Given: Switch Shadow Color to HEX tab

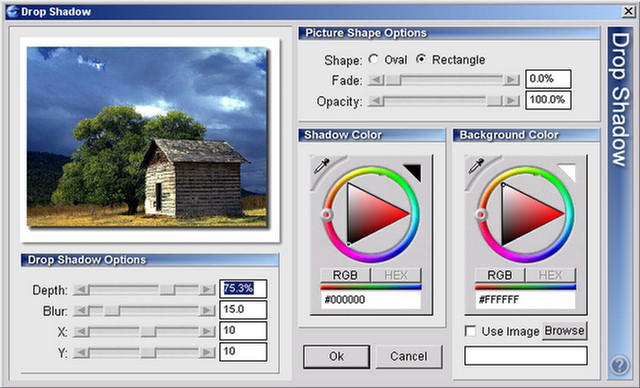Looking at the screenshot, I should pos(396,275).
